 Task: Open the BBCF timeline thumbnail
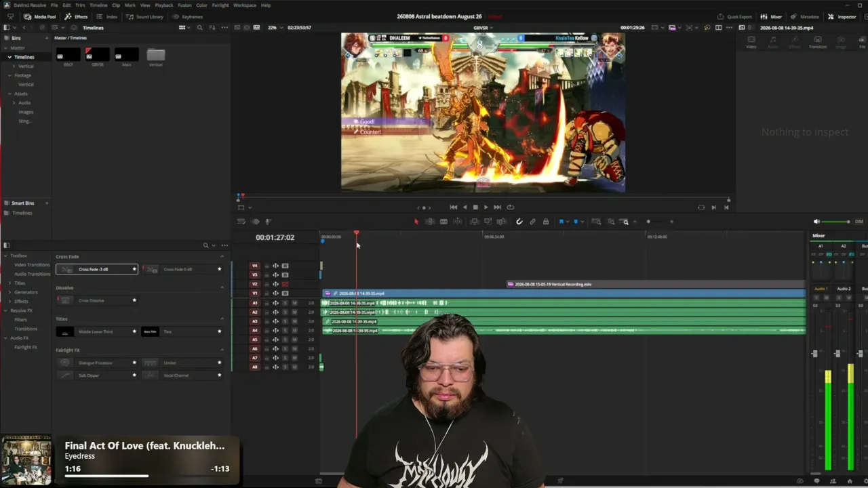pos(68,55)
